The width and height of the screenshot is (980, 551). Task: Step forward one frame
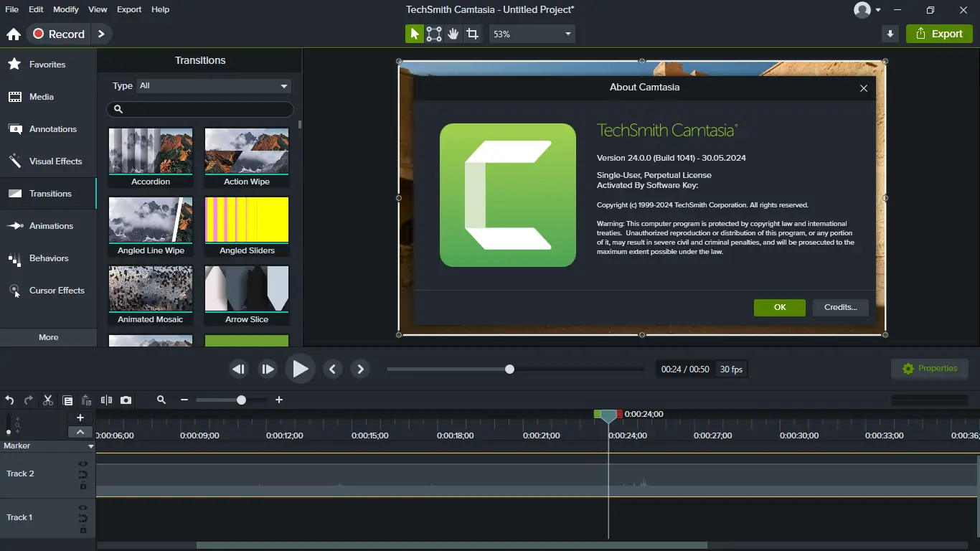[268, 369]
